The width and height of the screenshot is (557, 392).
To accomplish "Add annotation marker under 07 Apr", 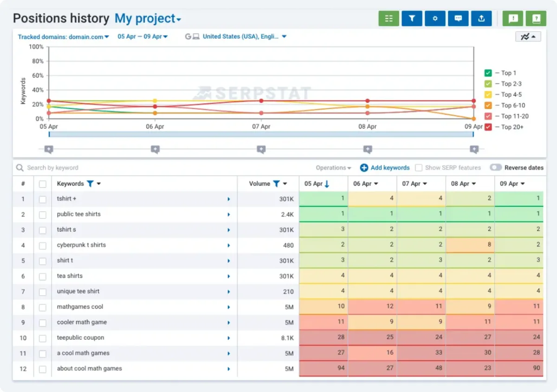I will tap(261, 149).
